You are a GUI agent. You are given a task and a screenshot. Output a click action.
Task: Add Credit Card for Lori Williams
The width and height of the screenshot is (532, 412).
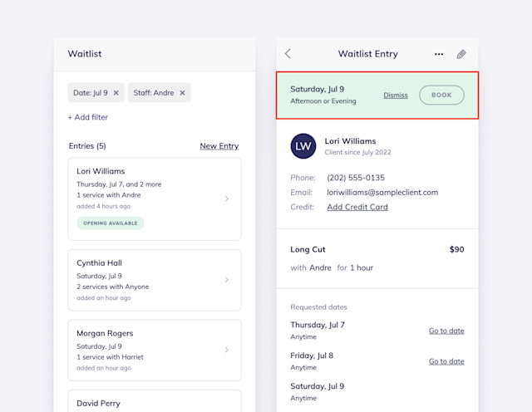click(x=357, y=207)
